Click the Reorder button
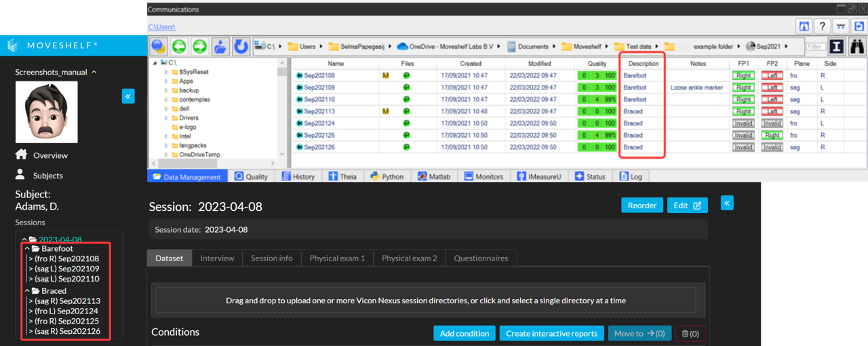The image size is (868, 346). point(642,205)
